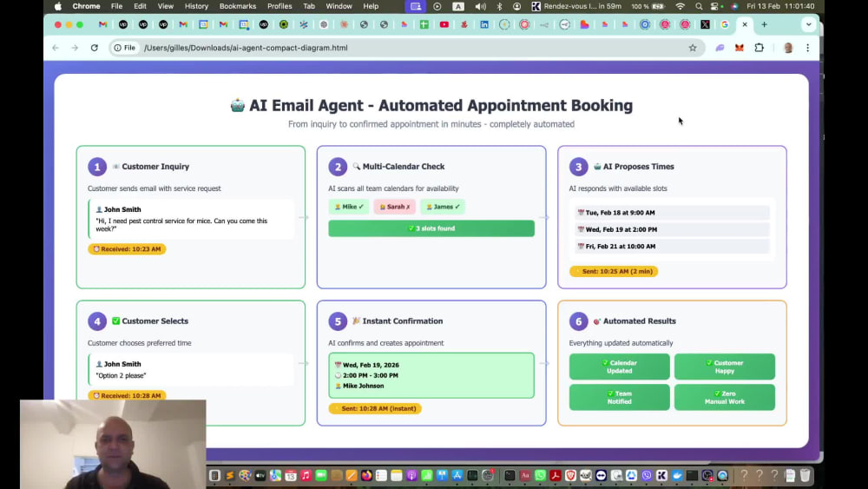Open the History menu
This screenshot has width=868, height=489.
[x=196, y=6]
